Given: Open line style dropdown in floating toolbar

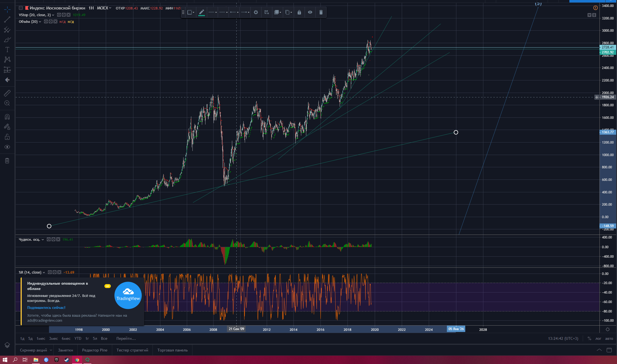Looking at the screenshot, I should click(x=223, y=12).
